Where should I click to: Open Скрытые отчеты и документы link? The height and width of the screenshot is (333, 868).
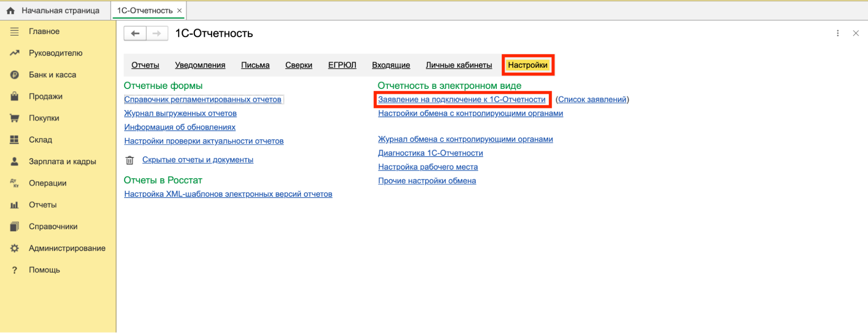pos(198,160)
